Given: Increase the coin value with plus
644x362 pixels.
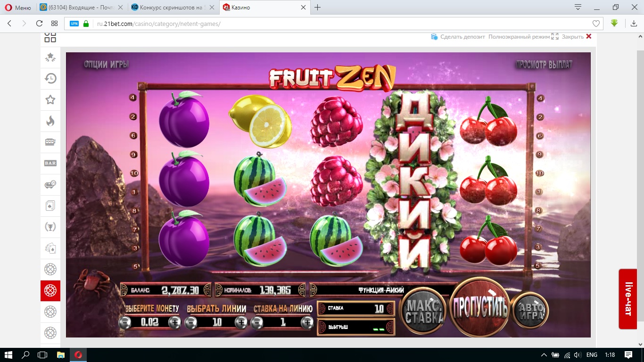Looking at the screenshot, I should [x=175, y=323].
